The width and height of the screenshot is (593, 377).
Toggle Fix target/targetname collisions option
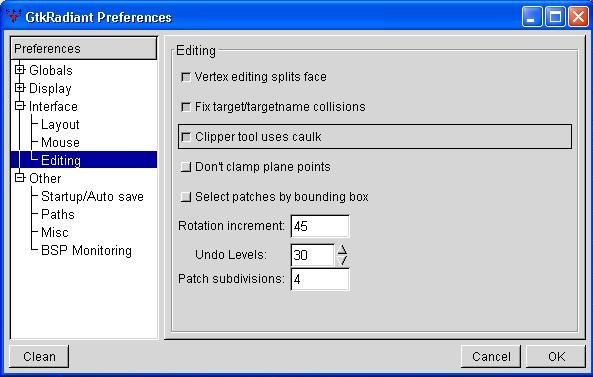(x=186, y=107)
